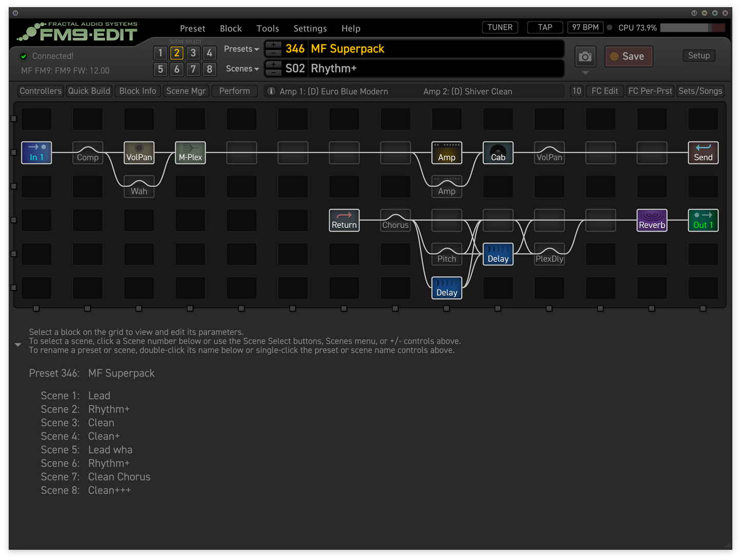Decrement preset with the minus stepper

[273, 52]
